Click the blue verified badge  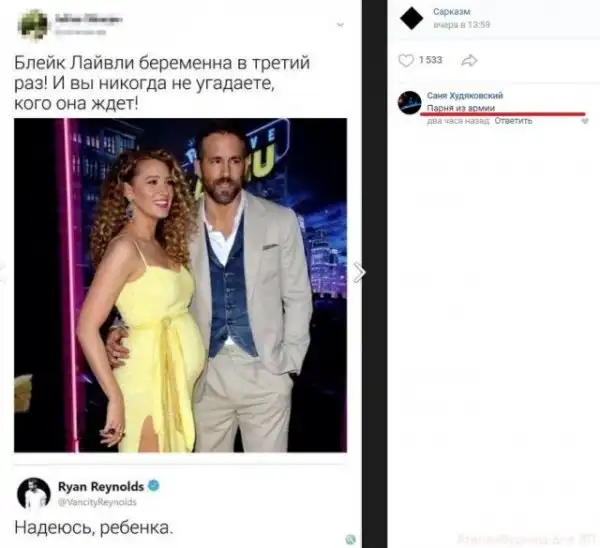pyautogui.click(x=155, y=485)
